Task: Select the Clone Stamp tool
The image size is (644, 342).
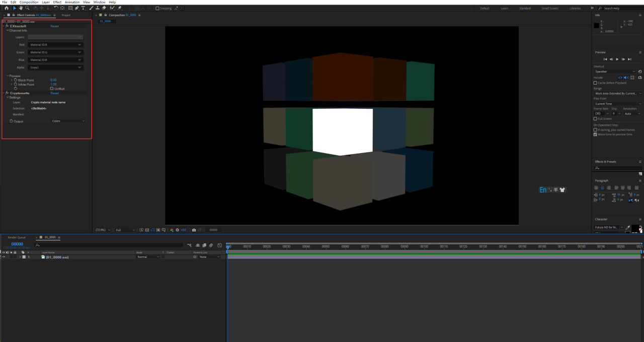Action: pyautogui.click(x=97, y=8)
